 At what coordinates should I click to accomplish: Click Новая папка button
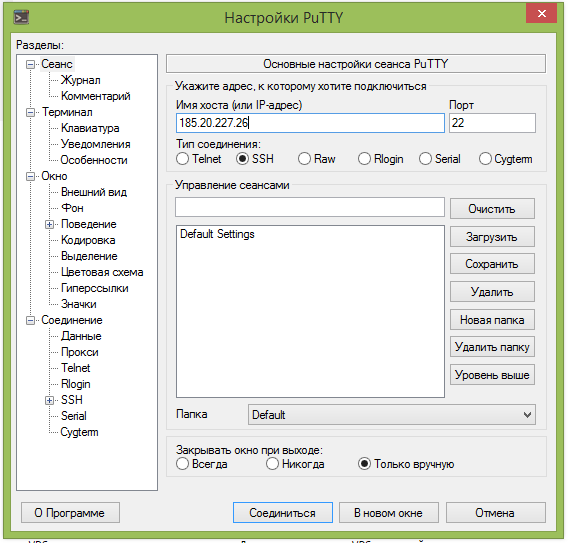(x=492, y=320)
